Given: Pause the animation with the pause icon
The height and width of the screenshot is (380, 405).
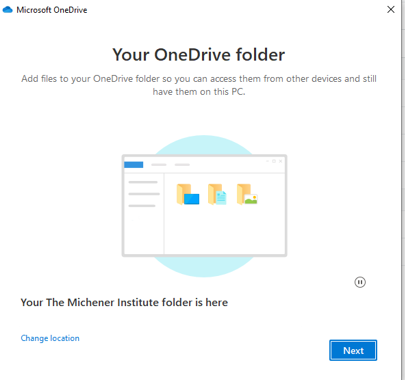Looking at the screenshot, I should coord(360,282).
